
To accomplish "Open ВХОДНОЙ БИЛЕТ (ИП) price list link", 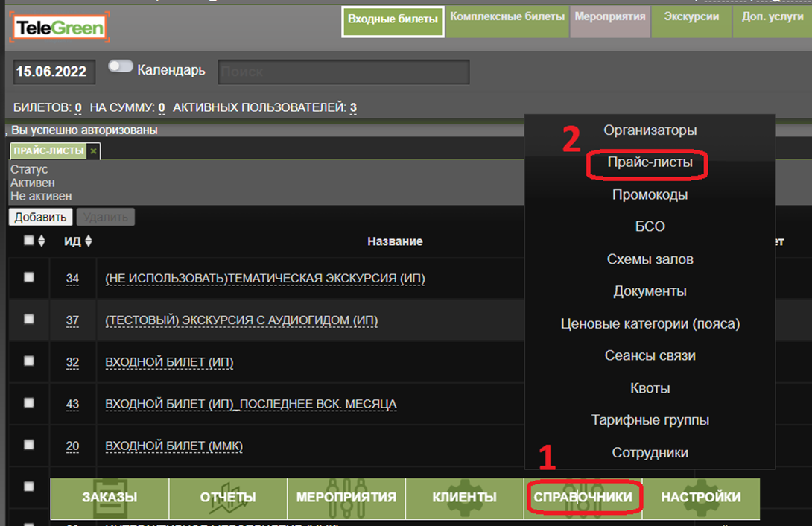I will click(x=169, y=363).
